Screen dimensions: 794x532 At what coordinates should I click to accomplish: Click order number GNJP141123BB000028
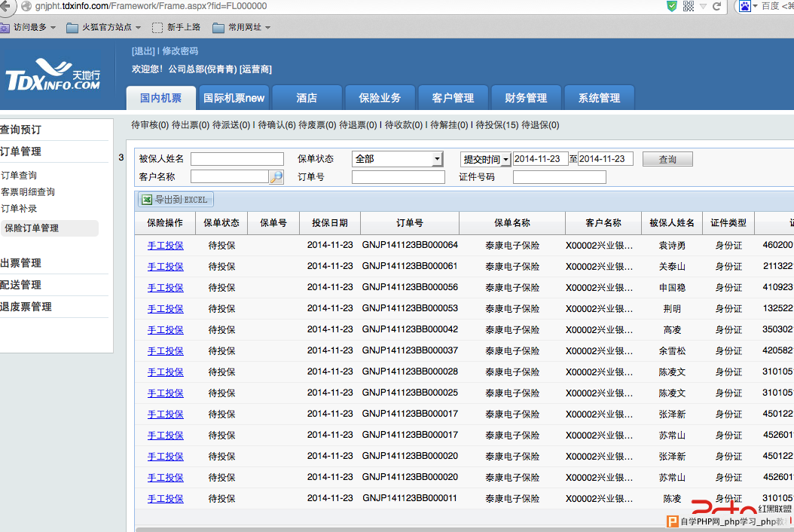pos(410,372)
